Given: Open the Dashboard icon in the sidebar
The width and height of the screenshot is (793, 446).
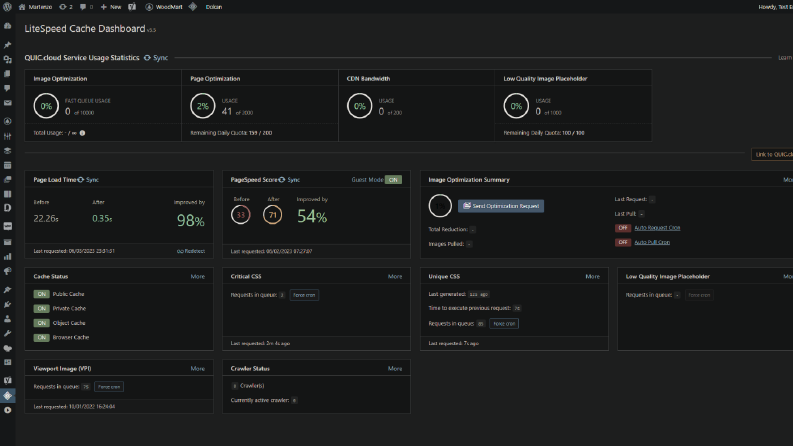Looking at the screenshot, I should click(8, 26).
